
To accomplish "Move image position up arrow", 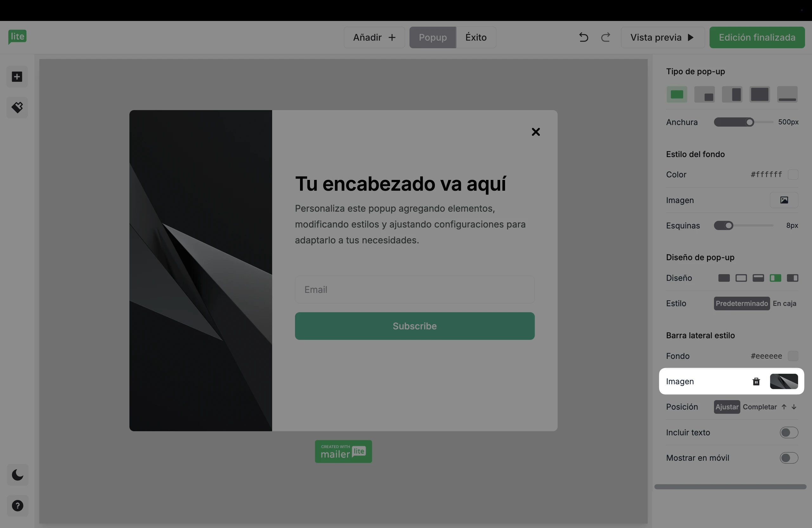I will [x=784, y=407].
